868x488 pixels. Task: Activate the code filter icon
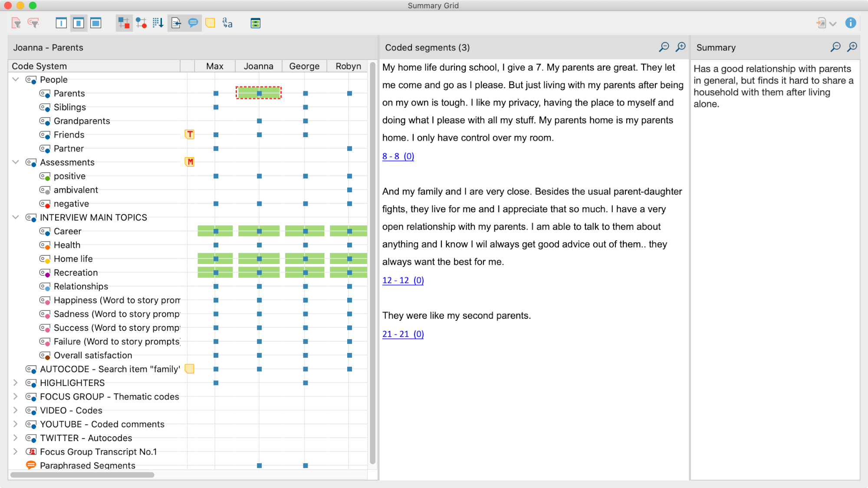(x=33, y=23)
